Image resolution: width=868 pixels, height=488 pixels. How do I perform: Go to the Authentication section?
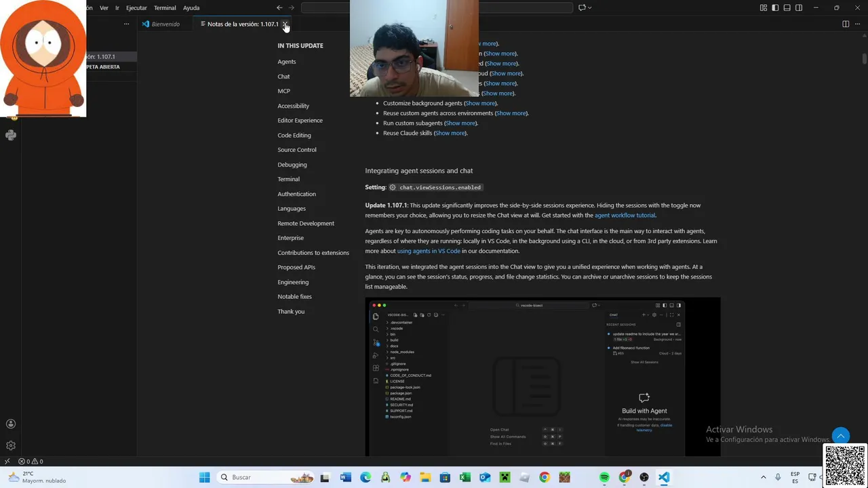[x=296, y=194]
